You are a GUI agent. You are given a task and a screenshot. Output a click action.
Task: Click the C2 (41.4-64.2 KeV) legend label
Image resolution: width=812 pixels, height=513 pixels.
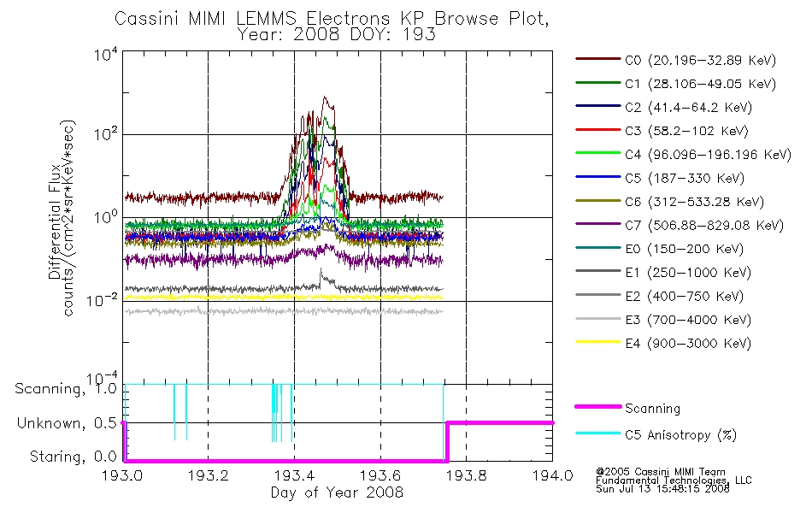[x=688, y=108]
